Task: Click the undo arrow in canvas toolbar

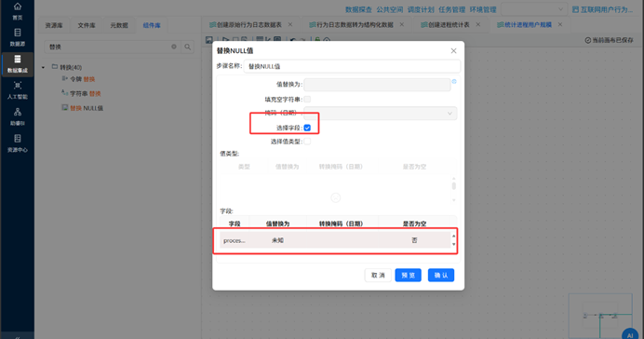Action: [293, 40]
